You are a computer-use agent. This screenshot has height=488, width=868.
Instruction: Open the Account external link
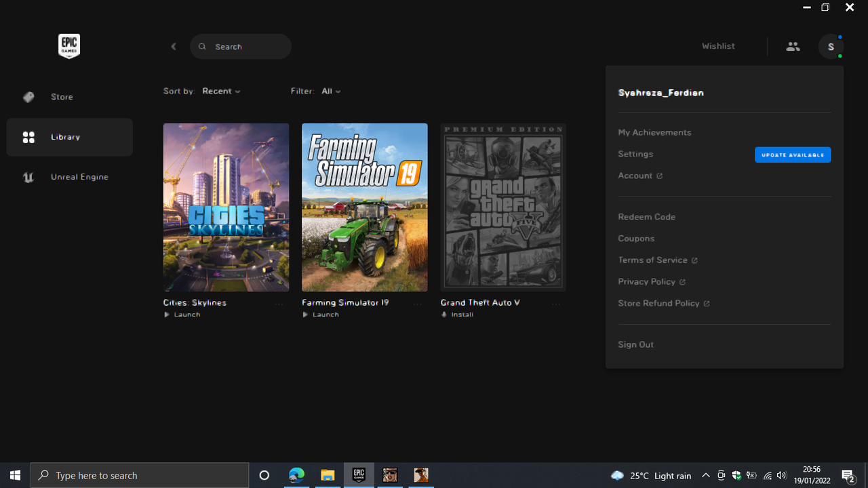(x=640, y=176)
